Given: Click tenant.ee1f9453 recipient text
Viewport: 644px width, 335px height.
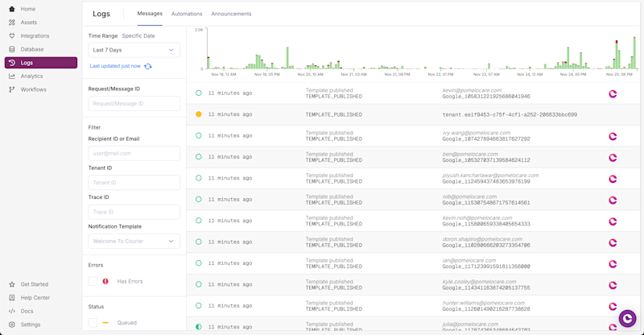Looking at the screenshot, I should [510, 114].
